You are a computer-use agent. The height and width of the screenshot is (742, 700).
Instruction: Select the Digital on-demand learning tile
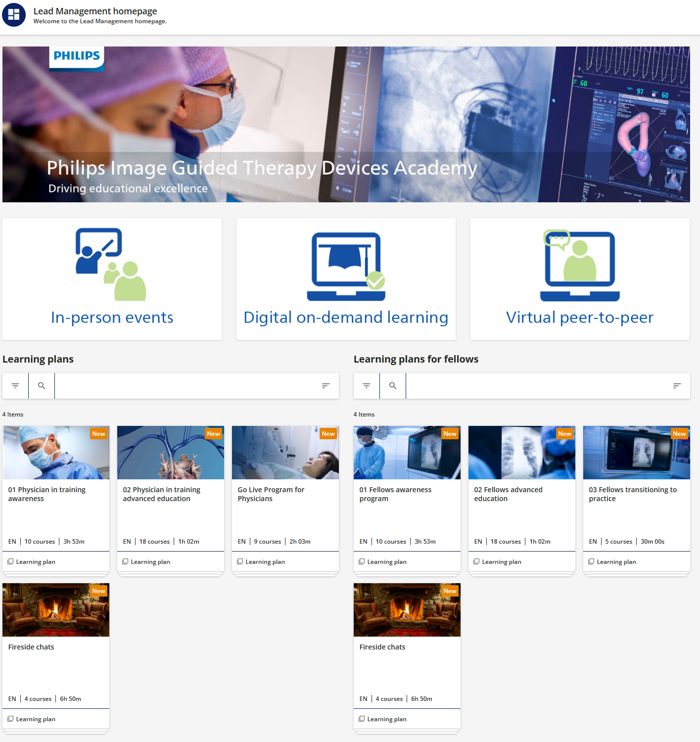[346, 279]
